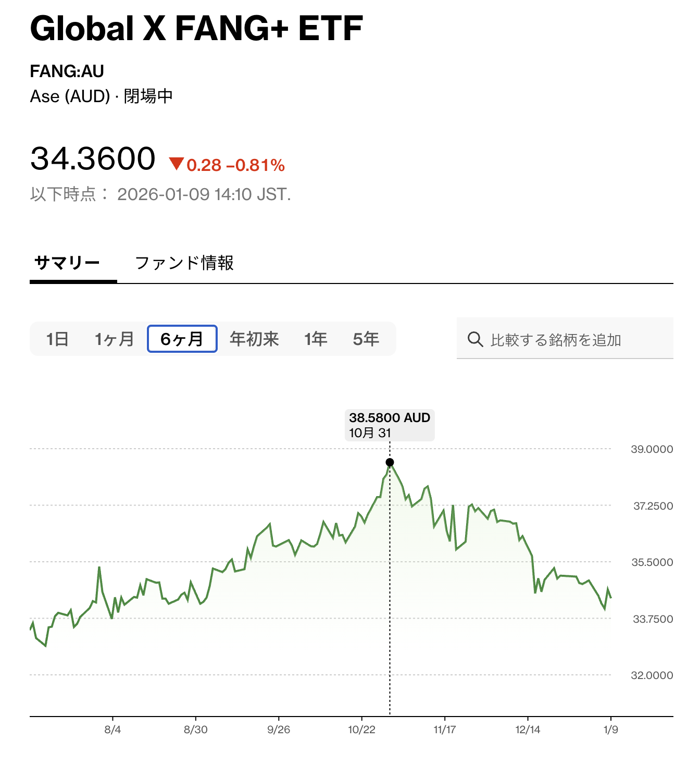Select the 6ヶ月 time range
This screenshot has width=700, height=765.
(x=182, y=339)
